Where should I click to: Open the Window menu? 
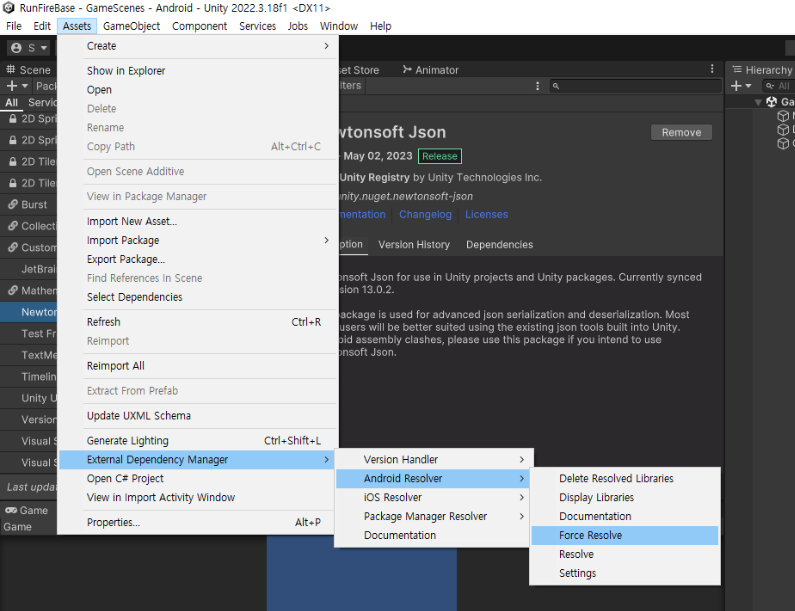click(339, 26)
